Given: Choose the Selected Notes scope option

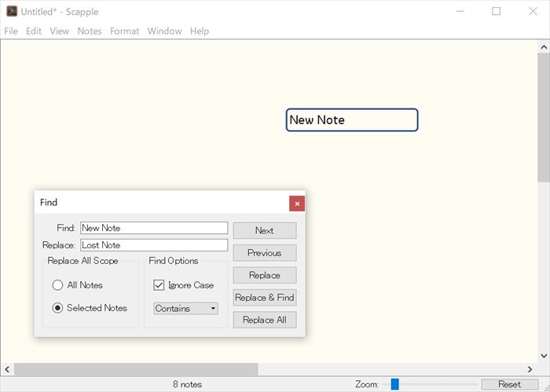Looking at the screenshot, I should pyautogui.click(x=58, y=308).
